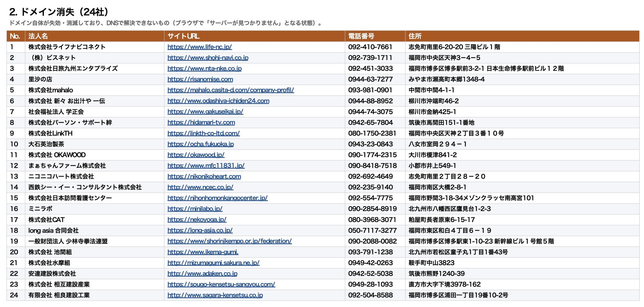
Task: Open the shorinjikempo.or.jp/federation link
Action: click(230, 241)
